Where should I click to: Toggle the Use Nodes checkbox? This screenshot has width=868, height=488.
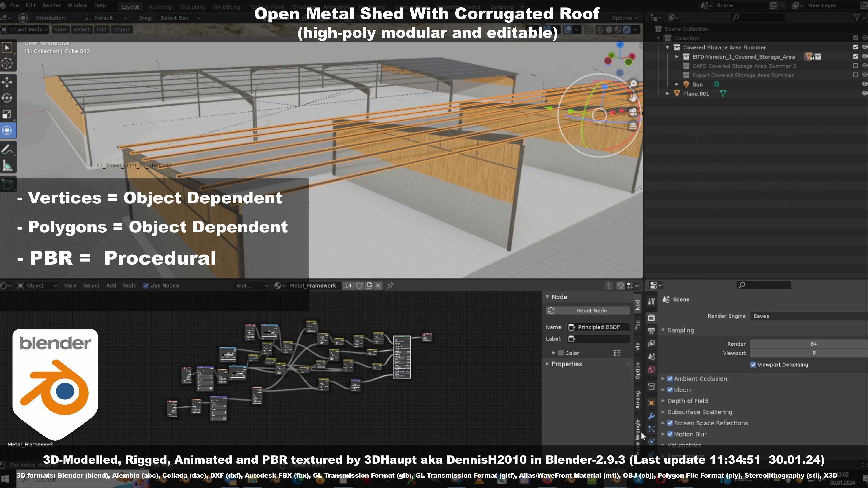146,286
